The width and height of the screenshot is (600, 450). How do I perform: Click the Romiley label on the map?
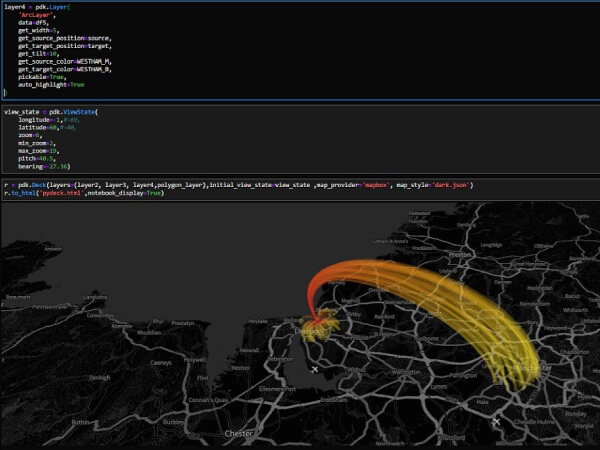pos(576,414)
